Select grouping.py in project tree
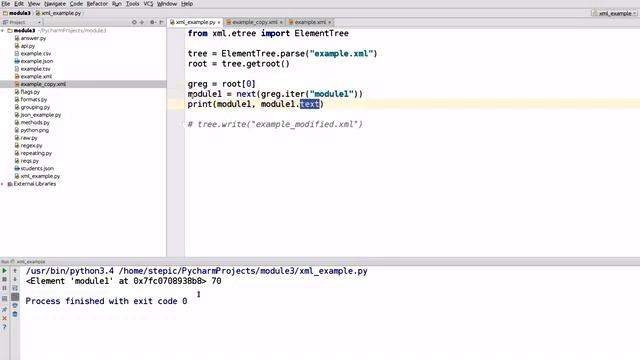This screenshot has height=360, width=640. pos(35,107)
